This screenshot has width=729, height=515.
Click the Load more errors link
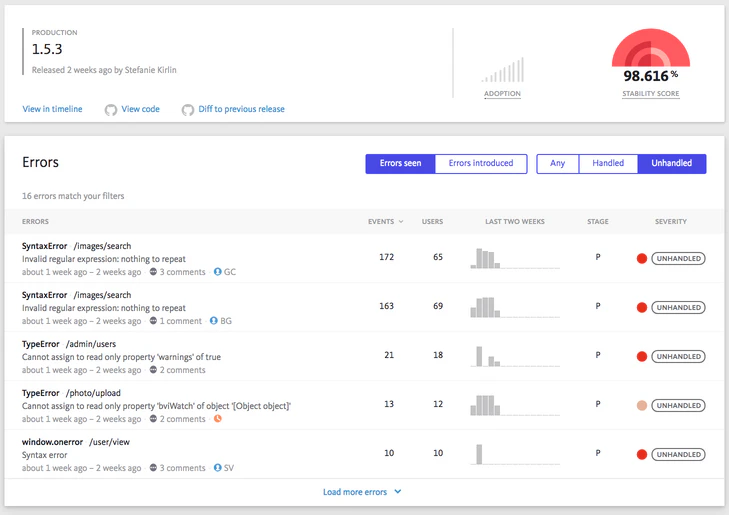point(355,492)
